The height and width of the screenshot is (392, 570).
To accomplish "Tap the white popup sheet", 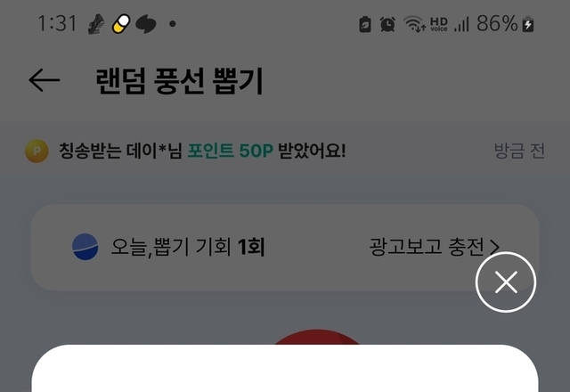I will (285, 368).
